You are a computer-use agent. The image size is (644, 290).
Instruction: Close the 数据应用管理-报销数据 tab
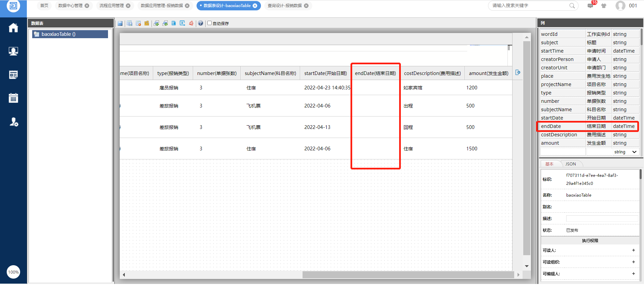187,6
